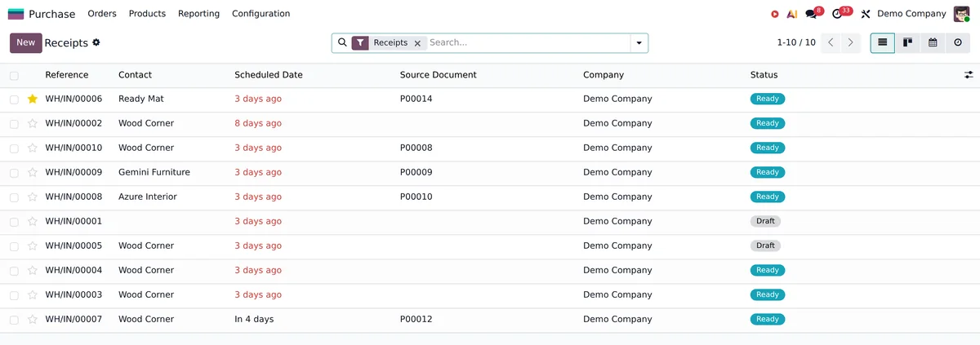Star the WH/IN/00001 receipt
The height and width of the screenshot is (345, 980).
pos(33,221)
